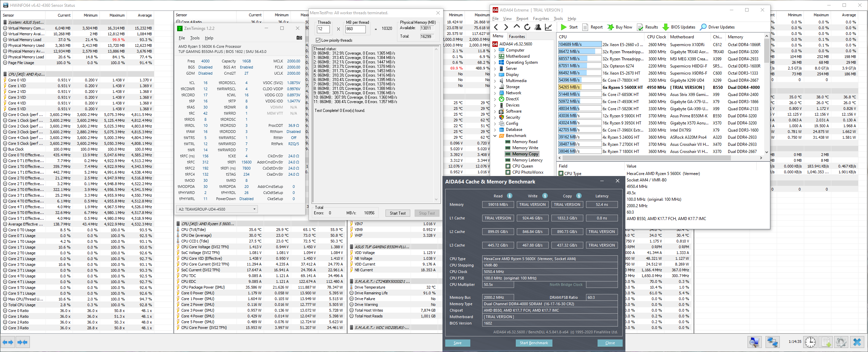Select the Memory Read benchmark tree item
The width and height of the screenshot is (868, 352).
[x=525, y=142]
